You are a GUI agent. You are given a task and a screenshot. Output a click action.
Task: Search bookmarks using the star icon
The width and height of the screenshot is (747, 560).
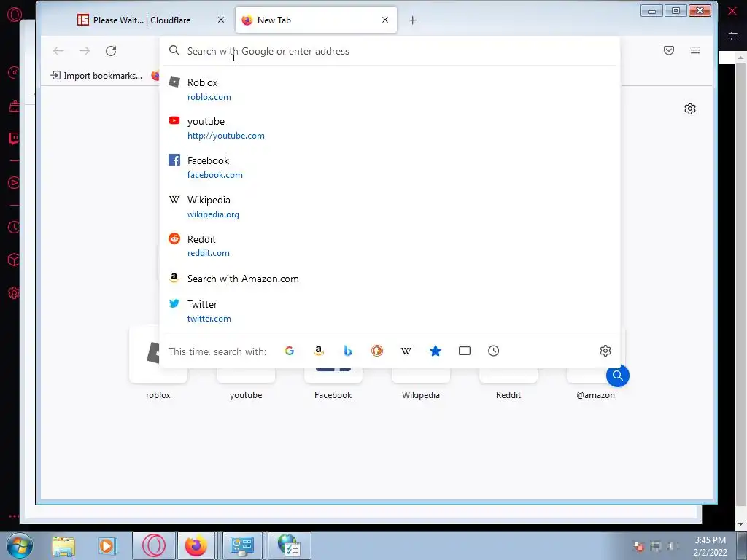(436, 351)
